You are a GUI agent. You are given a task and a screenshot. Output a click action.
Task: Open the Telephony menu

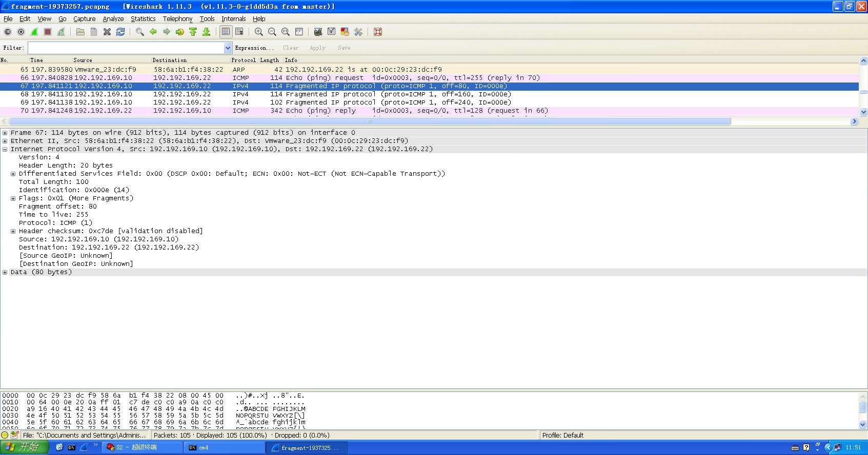click(x=177, y=19)
